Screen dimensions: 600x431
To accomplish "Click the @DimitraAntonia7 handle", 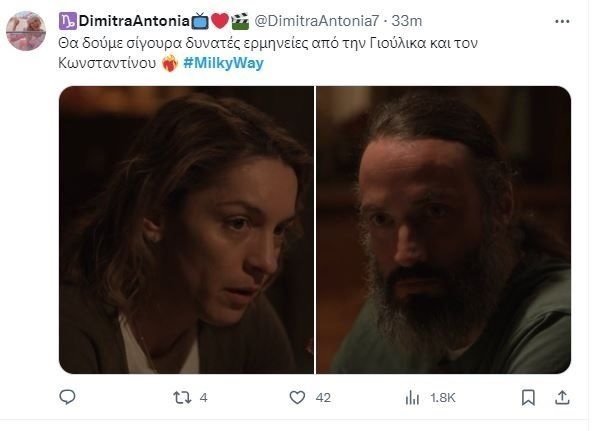I will point(313,20).
